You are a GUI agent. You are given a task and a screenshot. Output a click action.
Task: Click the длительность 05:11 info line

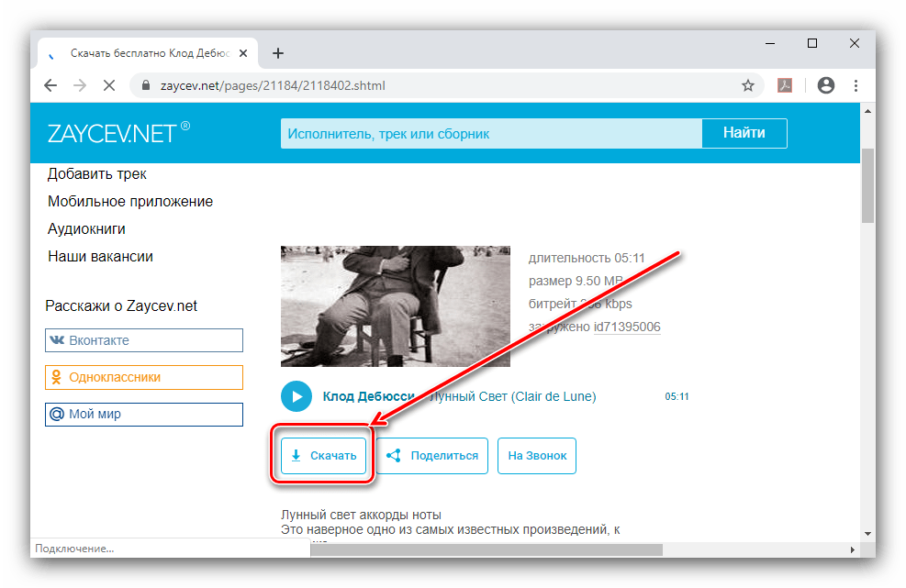[587, 258]
